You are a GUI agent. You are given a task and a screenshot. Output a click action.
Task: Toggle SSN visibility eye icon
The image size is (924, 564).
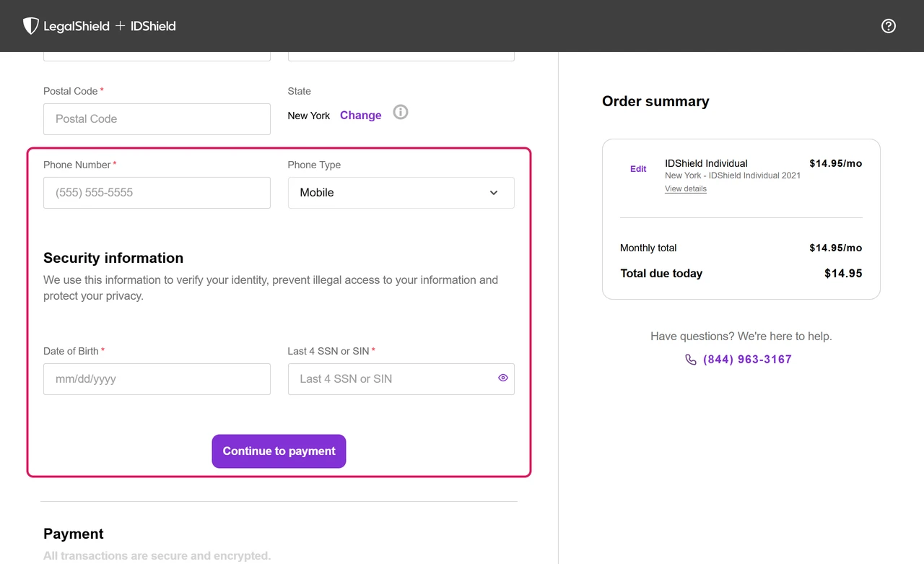click(503, 378)
